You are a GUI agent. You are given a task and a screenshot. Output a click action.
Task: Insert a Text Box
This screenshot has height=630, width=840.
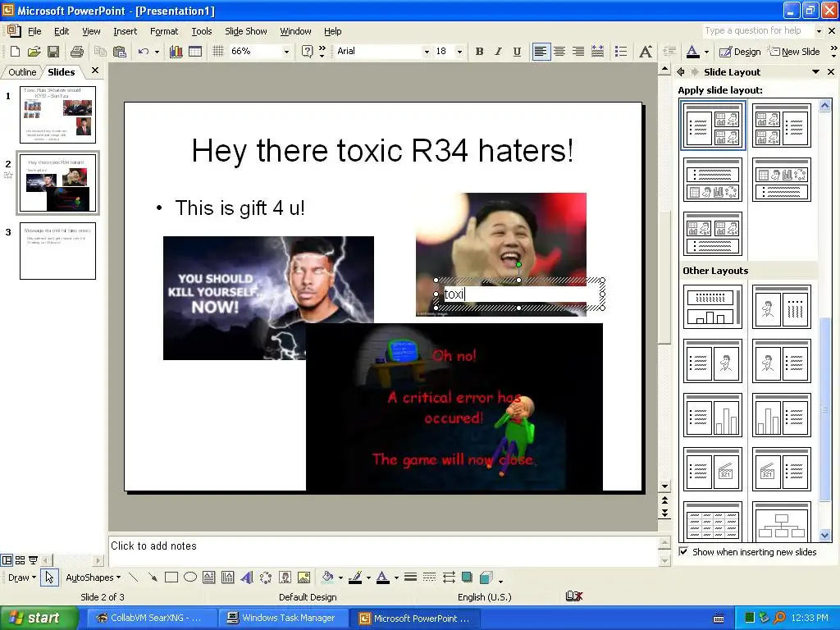pyautogui.click(x=209, y=577)
